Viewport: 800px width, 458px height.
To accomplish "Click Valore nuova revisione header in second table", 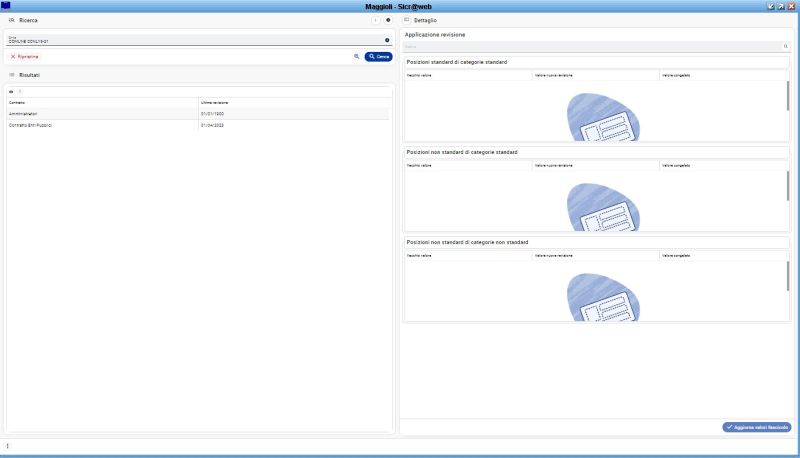I will coord(595,166).
